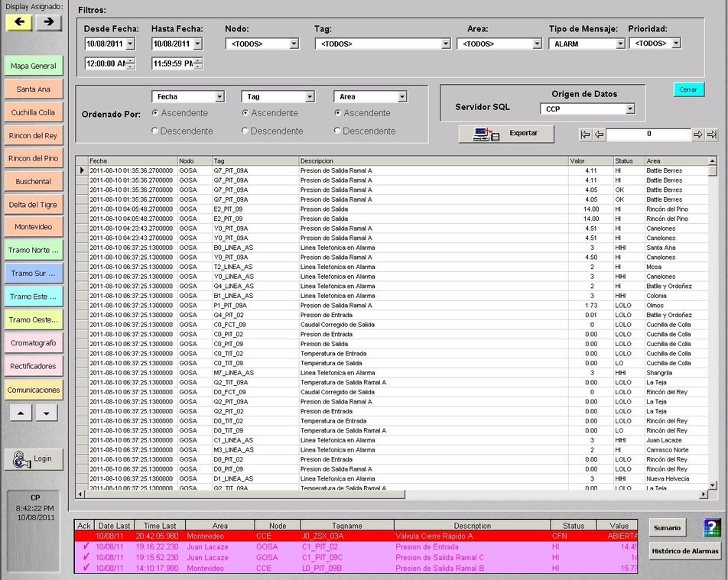
Task: Open Cromatografo display
Action: tap(34, 343)
